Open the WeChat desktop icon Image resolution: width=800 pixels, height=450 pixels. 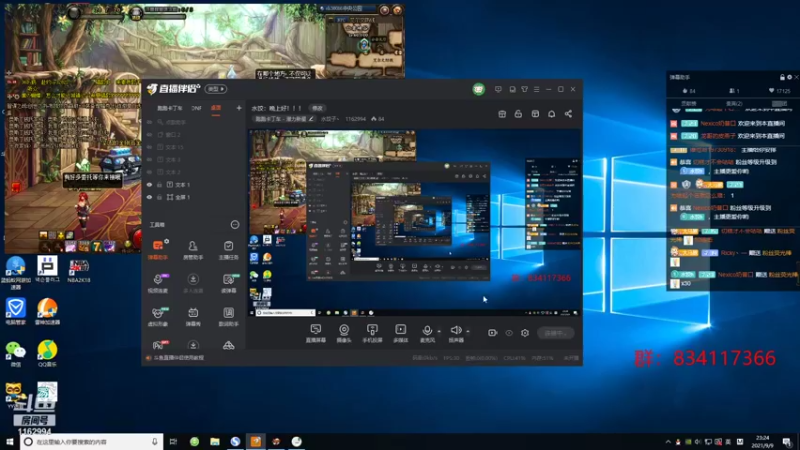click(x=15, y=353)
